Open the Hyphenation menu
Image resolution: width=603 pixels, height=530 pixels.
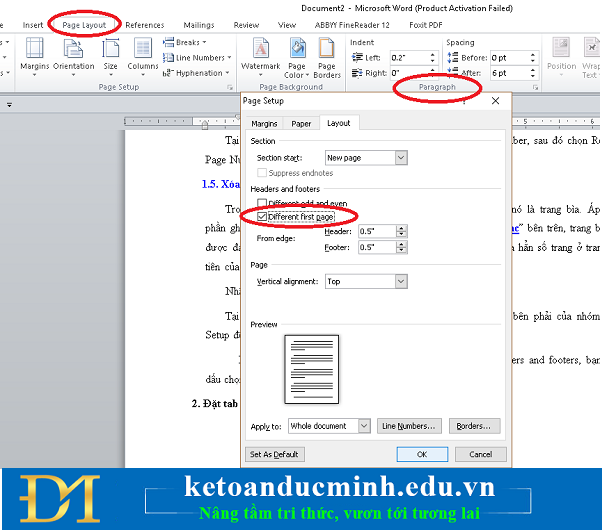click(196, 73)
